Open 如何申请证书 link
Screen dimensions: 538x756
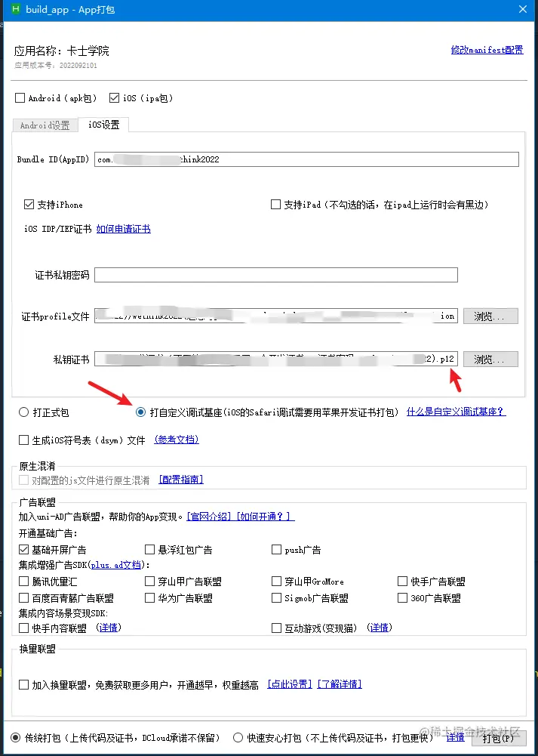[x=123, y=229]
